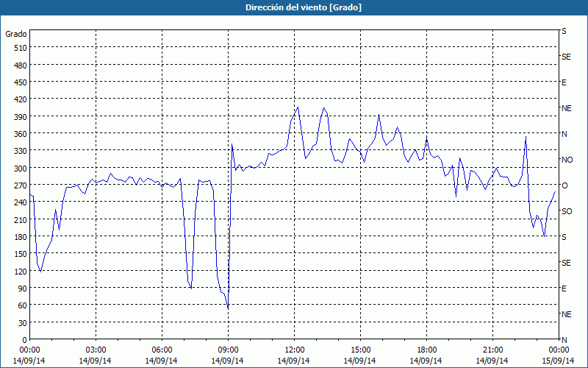Select the 330 value on the left axis
Viewport: 588px width, 368px height.
[21, 151]
